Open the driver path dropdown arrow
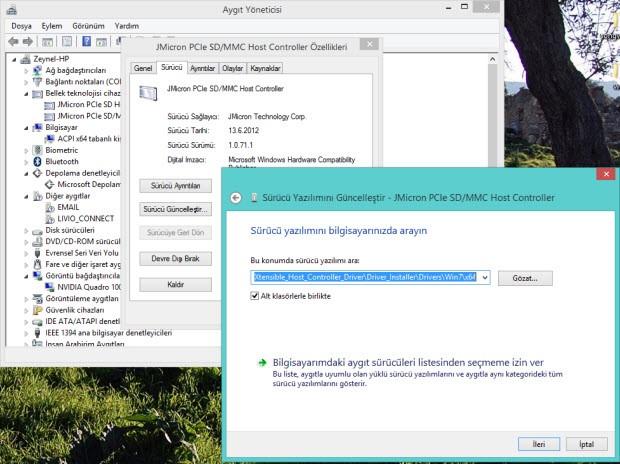This screenshot has height=464, width=620. tap(484, 277)
